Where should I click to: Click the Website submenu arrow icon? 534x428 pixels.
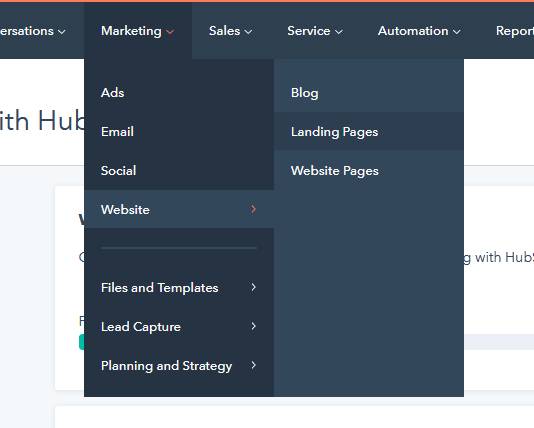pos(253,209)
